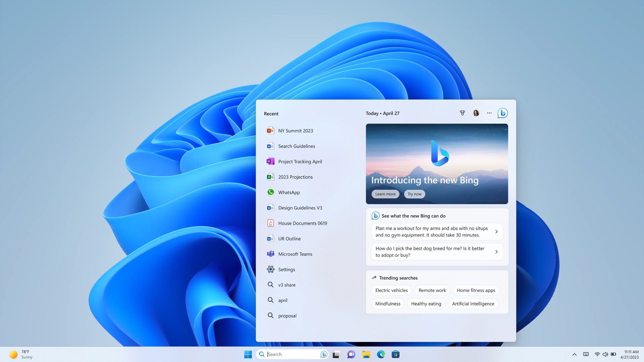Viewport: 644px width, 362px height.
Task: Select the Bing button top right corner
Action: tap(502, 113)
